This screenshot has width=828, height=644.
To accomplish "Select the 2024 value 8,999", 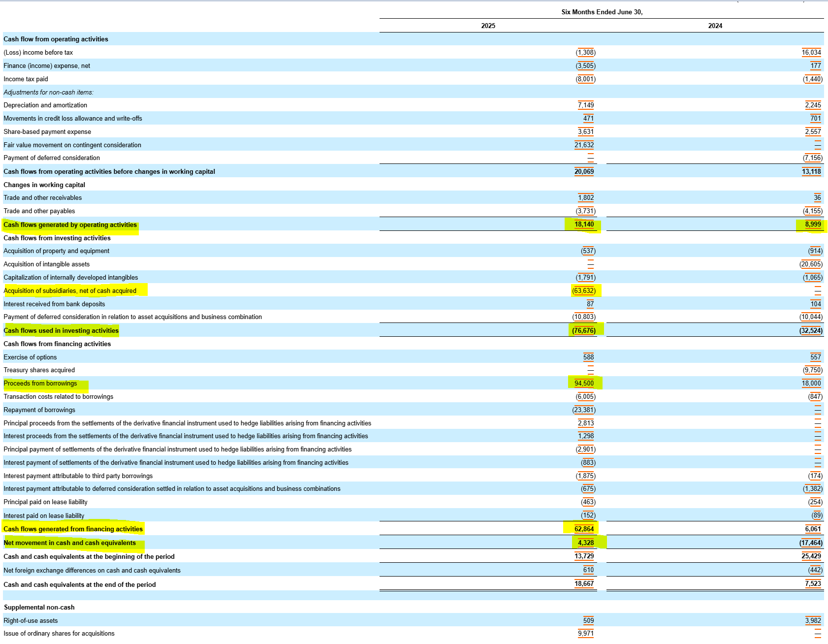I will click(813, 225).
